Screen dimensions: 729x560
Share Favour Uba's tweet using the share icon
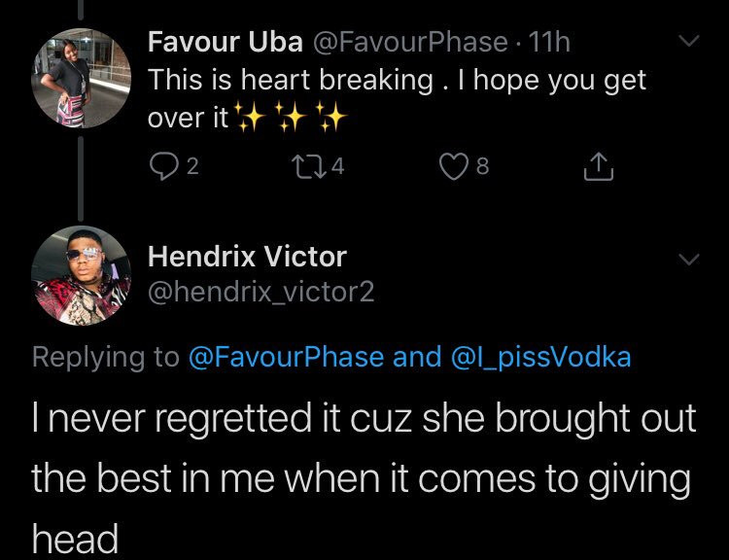pos(599,167)
